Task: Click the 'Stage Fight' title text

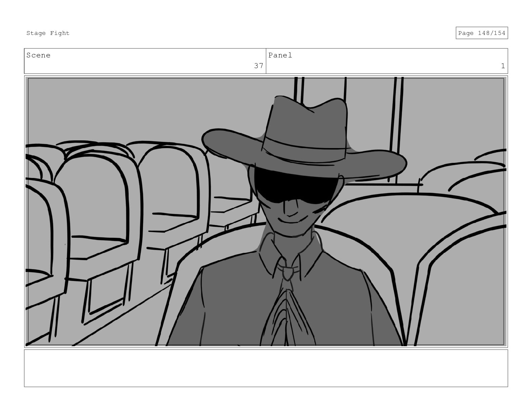Action: click(x=48, y=33)
